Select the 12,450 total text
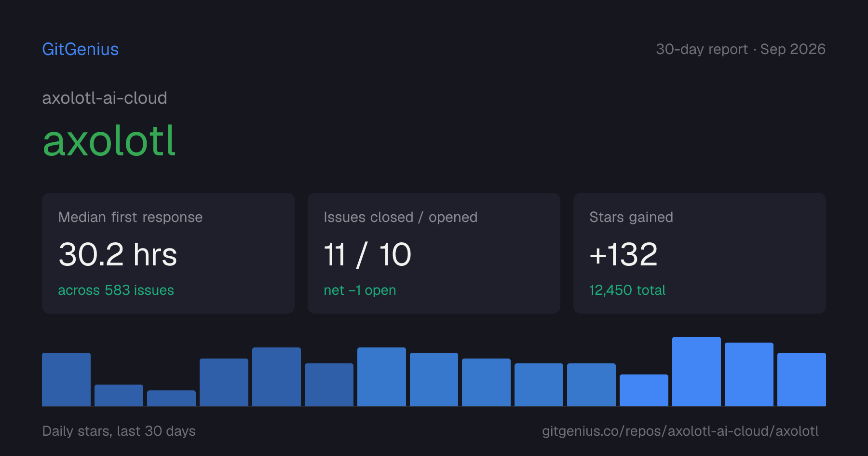Screen dimensions: 868x456 point(627,290)
